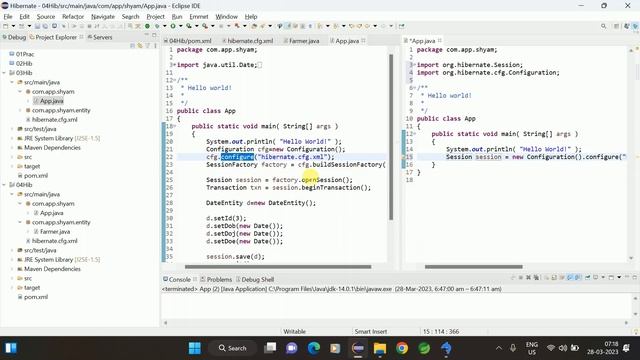Expand JRE System Library under 04Hib
This screenshot has width=640, height=360.
tap(12, 260)
